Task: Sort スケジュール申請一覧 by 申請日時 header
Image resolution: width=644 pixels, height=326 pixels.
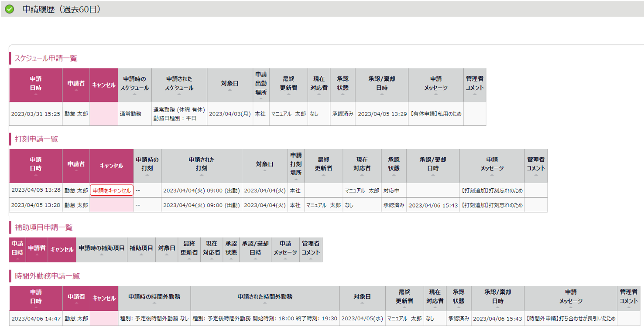Action: click(36, 85)
